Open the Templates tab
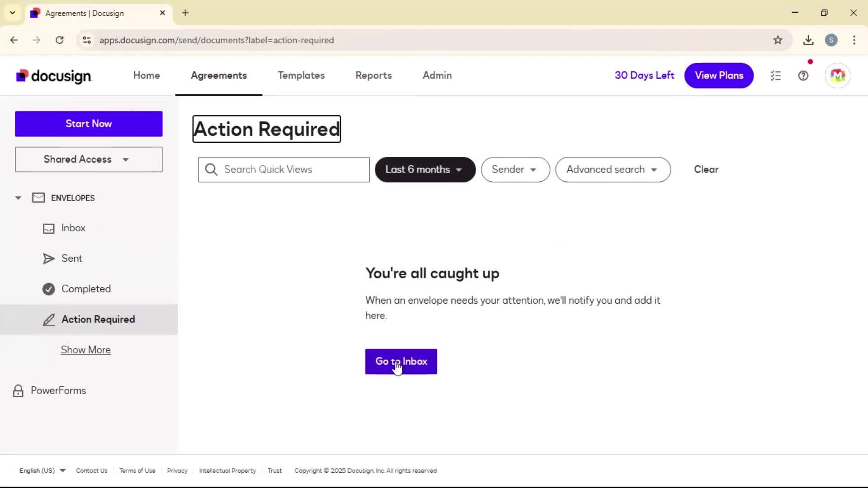Screen dimensions: 868x488 [x=301, y=75]
